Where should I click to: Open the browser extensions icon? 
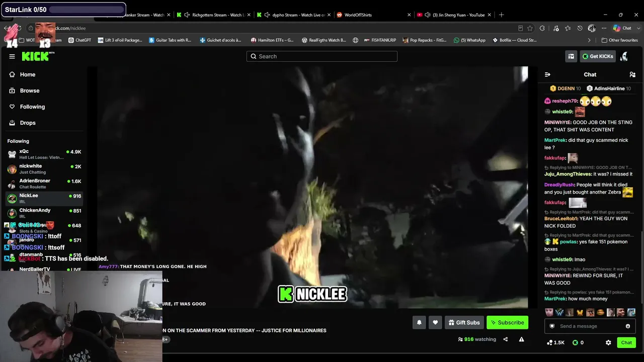[542, 28]
